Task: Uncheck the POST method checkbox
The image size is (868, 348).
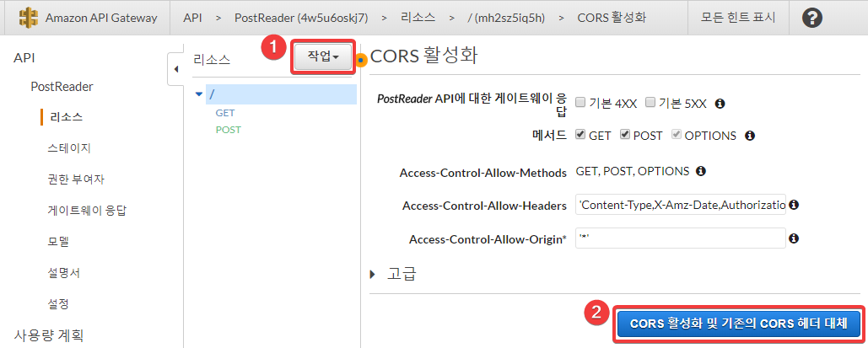Action: click(624, 135)
